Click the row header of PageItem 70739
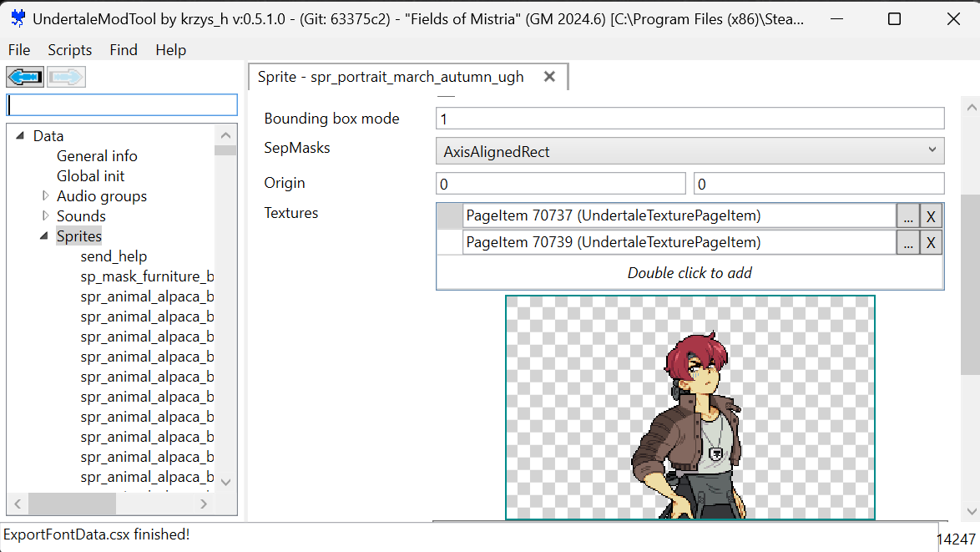The width and height of the screenshot is (980, 552). [x=449, y=242]
